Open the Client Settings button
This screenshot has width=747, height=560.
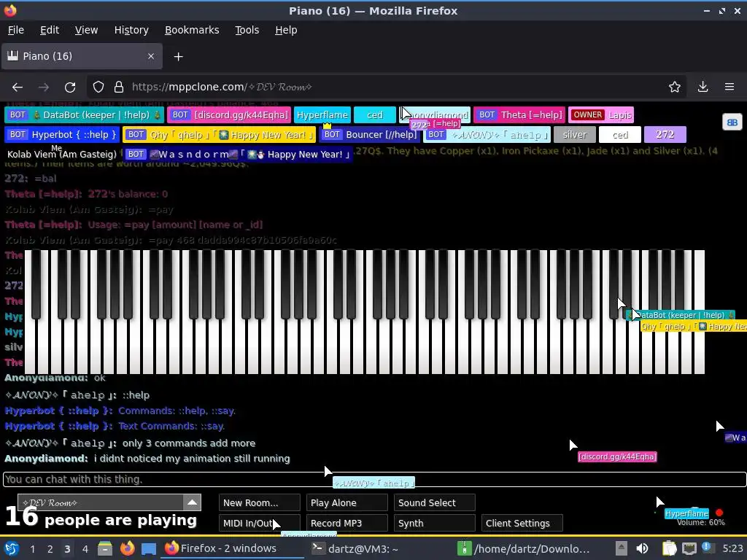[x=522, y=524]
